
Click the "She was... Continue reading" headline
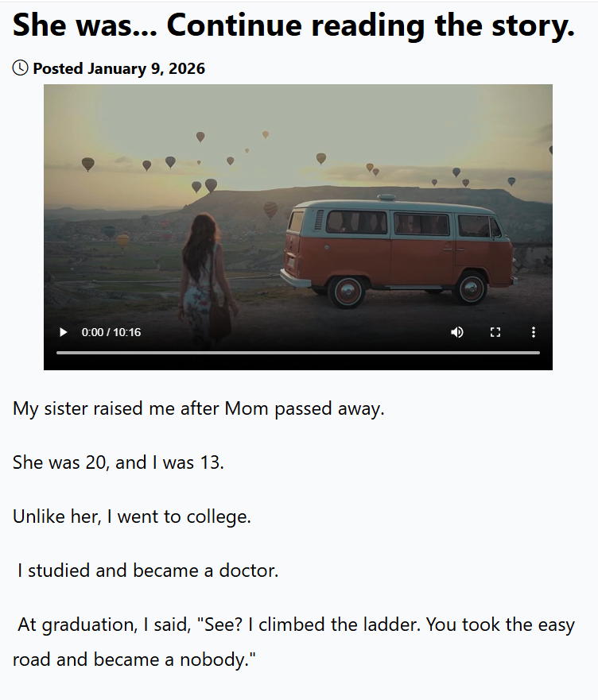pyautogui.click(x=293, y=26)
